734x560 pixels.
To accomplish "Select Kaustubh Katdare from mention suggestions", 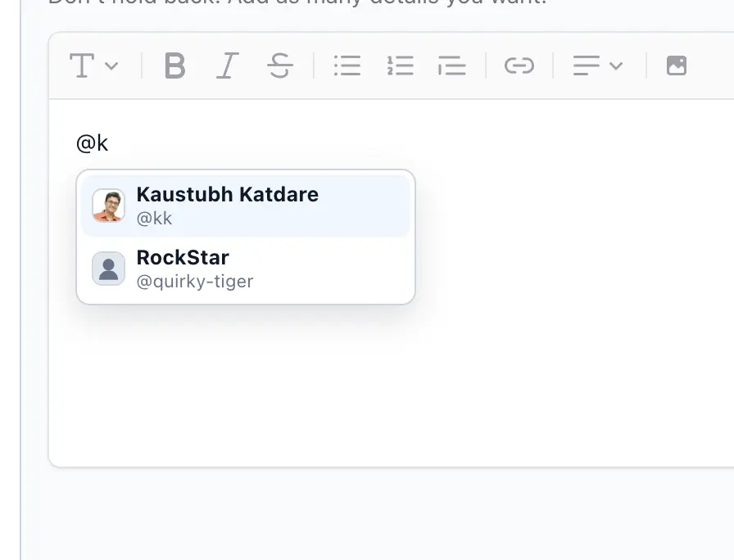I will pyautogui.click(x=227, y=195).
